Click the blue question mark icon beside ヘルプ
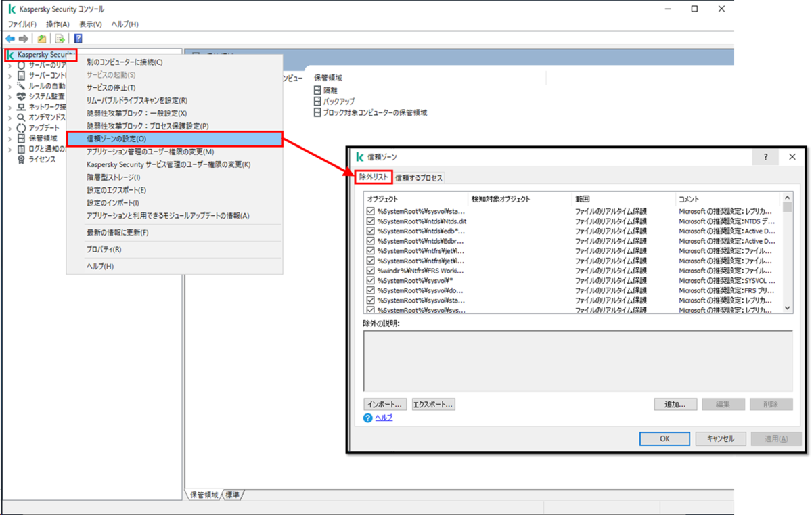The width and height of the screenshot is (812, 515). tap(368, 418)
